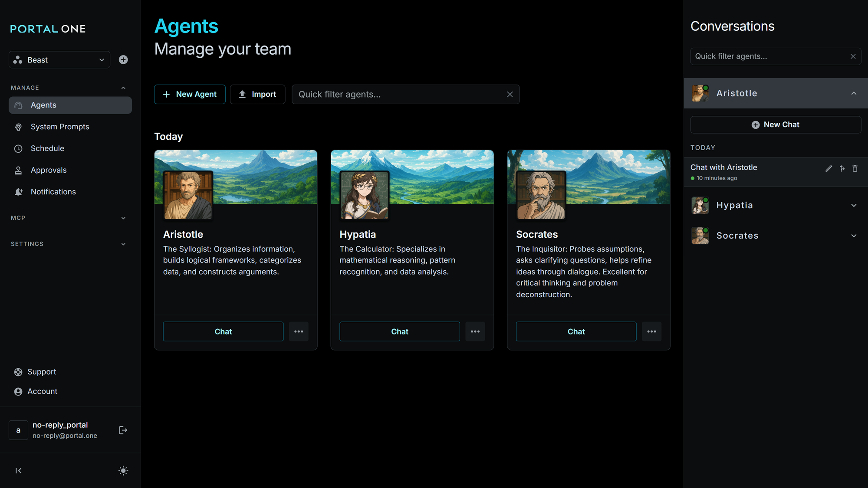Screen dimensions: 868x488
Task: Clear the agents quick filter field
Action: (x=510, y=95)
